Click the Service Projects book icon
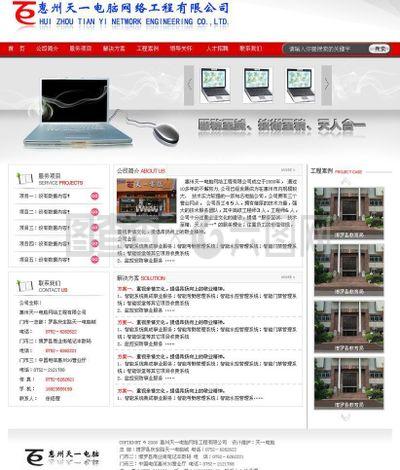400x470 pixels. click(x=25, y=179)
